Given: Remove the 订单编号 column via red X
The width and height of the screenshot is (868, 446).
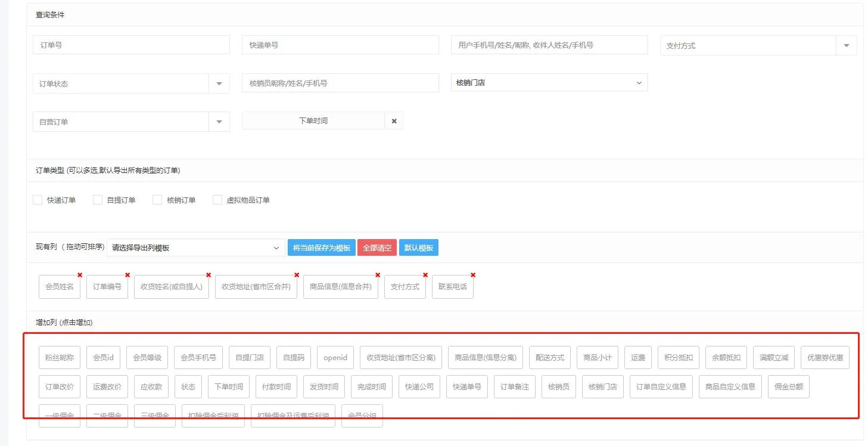Looking at the screenshot, I should 127,275.
